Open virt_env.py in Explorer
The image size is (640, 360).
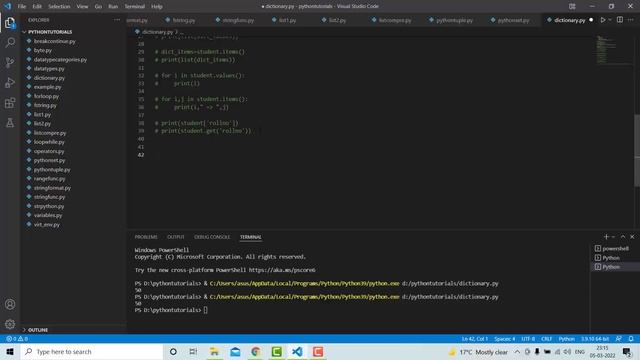click(47, 224)
